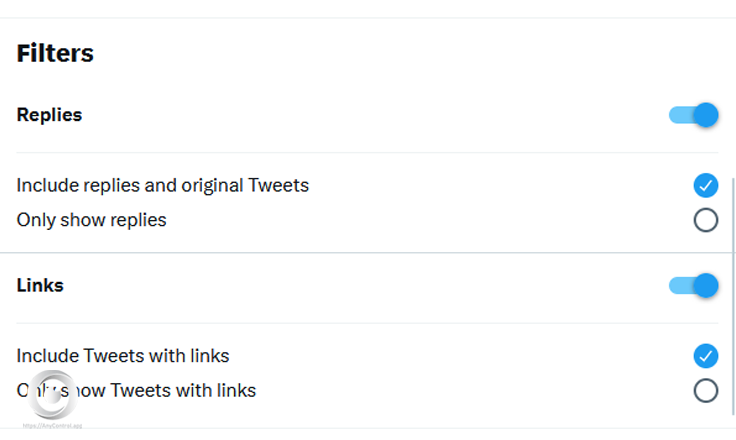
Task: Click the Links section label
Action: click(x=40, y=285)
